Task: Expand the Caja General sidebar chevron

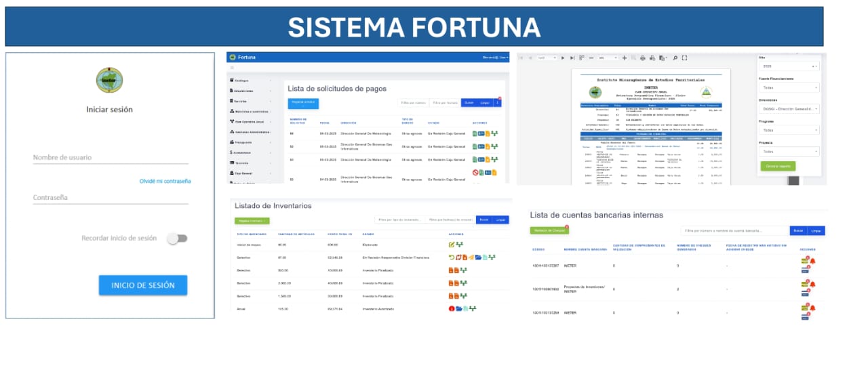Action: click(271, 173)
